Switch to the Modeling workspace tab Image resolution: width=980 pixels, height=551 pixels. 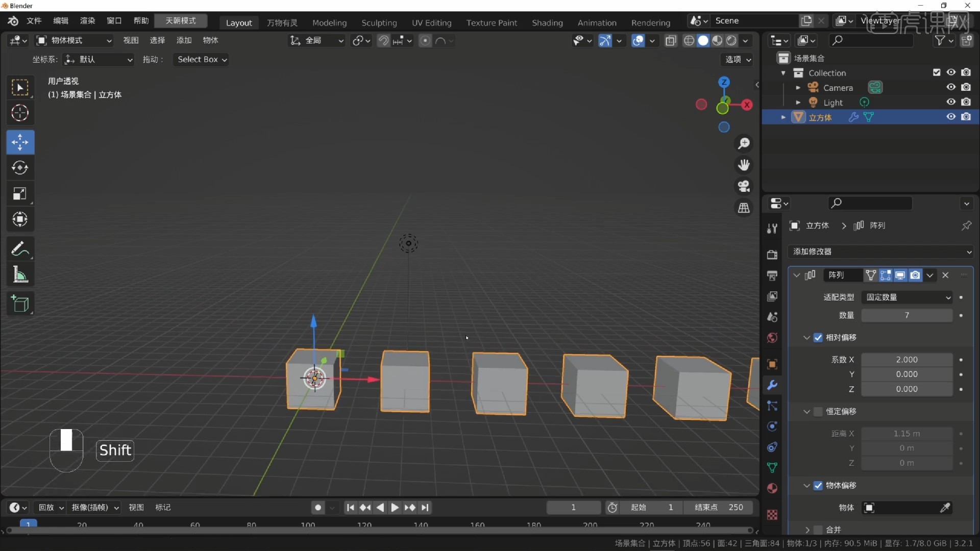click(x=329, y=22)
